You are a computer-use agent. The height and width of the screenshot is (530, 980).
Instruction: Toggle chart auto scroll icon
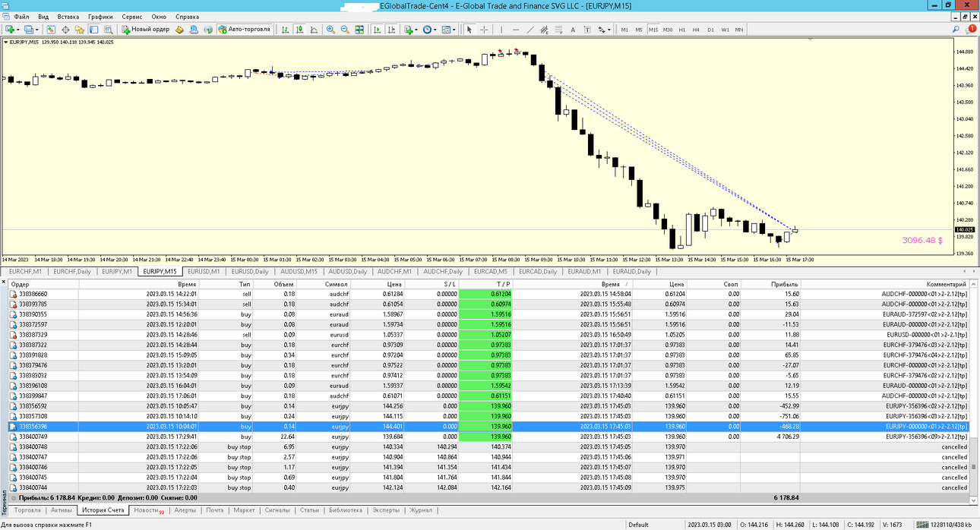[x=377, y=30]
